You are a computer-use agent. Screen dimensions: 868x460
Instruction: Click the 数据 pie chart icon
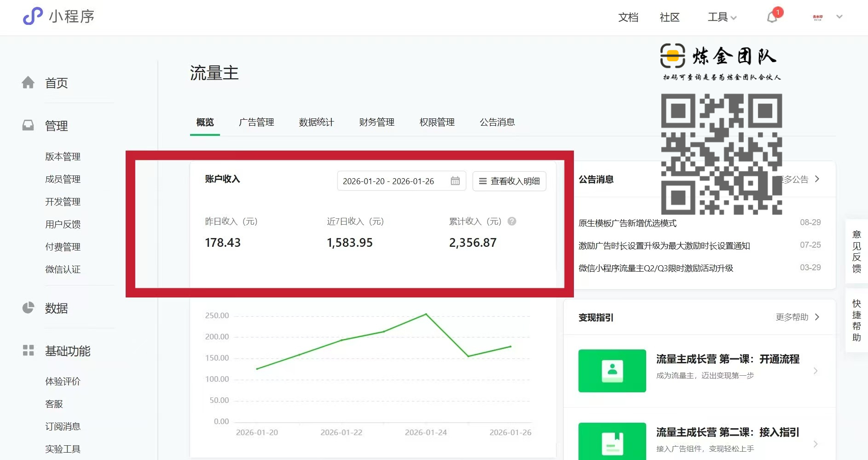tap(28, 308)
